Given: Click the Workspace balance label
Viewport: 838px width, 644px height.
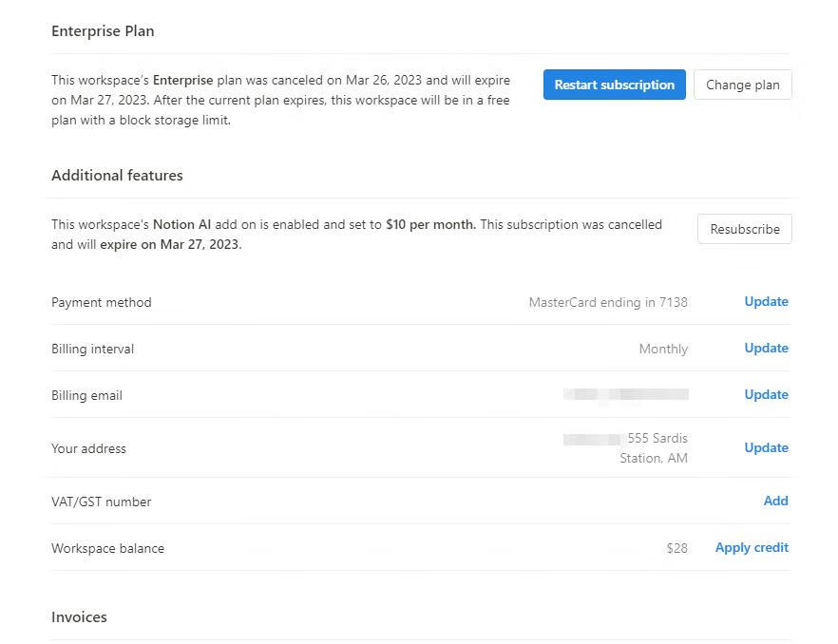Looking at the screenshot, I should (107, 549).
